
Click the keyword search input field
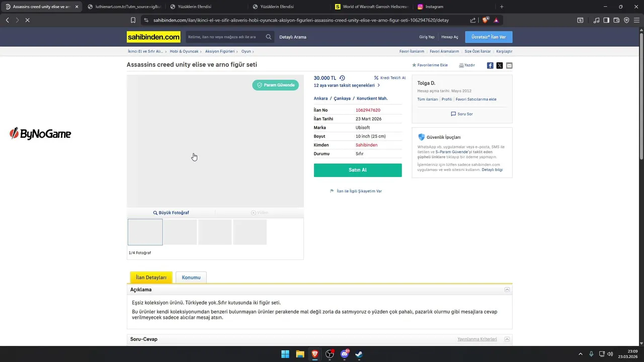pyautogui.click(x=225, y=37)
